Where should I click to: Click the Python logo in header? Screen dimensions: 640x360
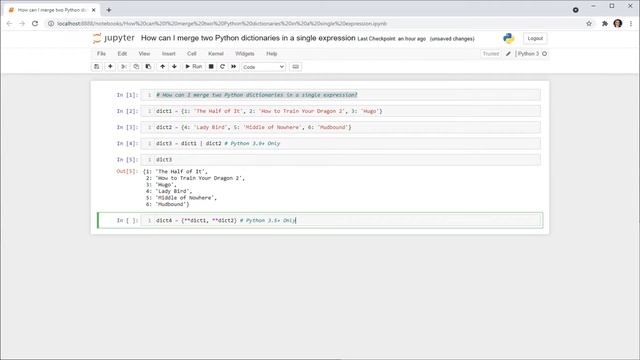tap(509, 38)
